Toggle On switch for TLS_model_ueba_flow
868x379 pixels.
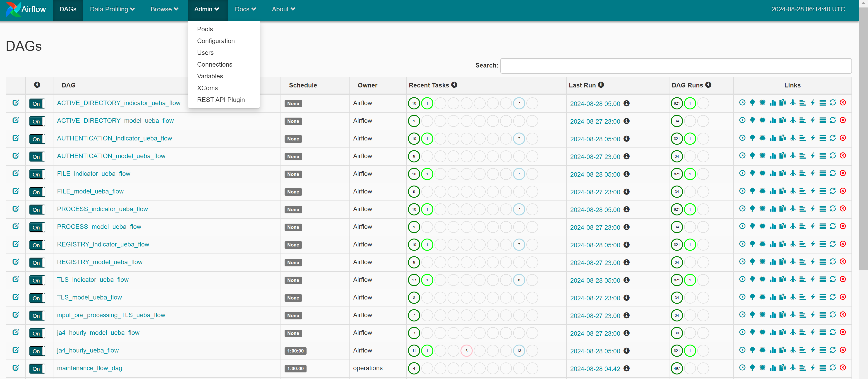pos(37,298)
